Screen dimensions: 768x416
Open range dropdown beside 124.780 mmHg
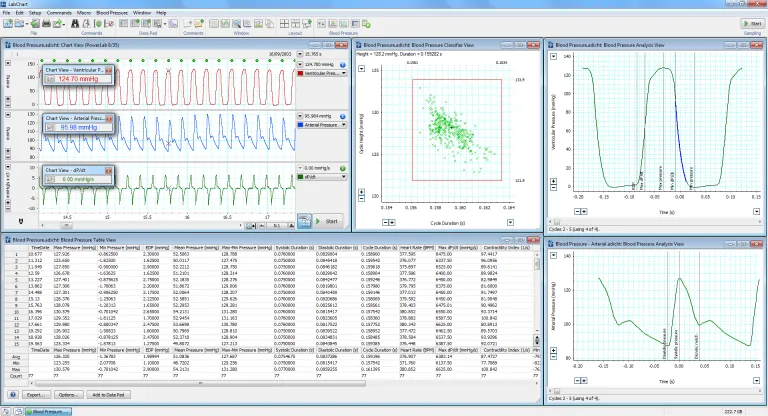tap(300, 65)
